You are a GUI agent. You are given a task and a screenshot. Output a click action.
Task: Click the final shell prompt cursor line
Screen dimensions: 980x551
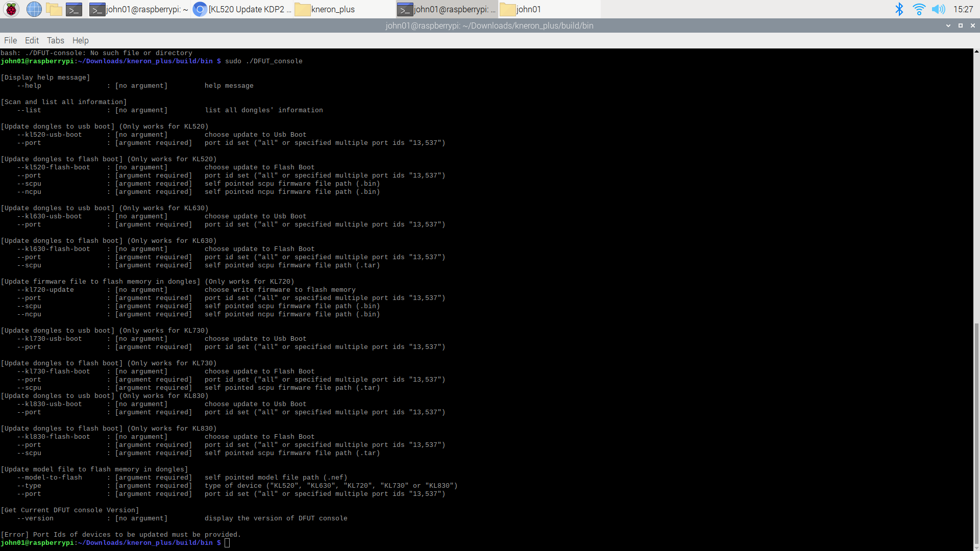pyautogui.click(x=115, y=543)
